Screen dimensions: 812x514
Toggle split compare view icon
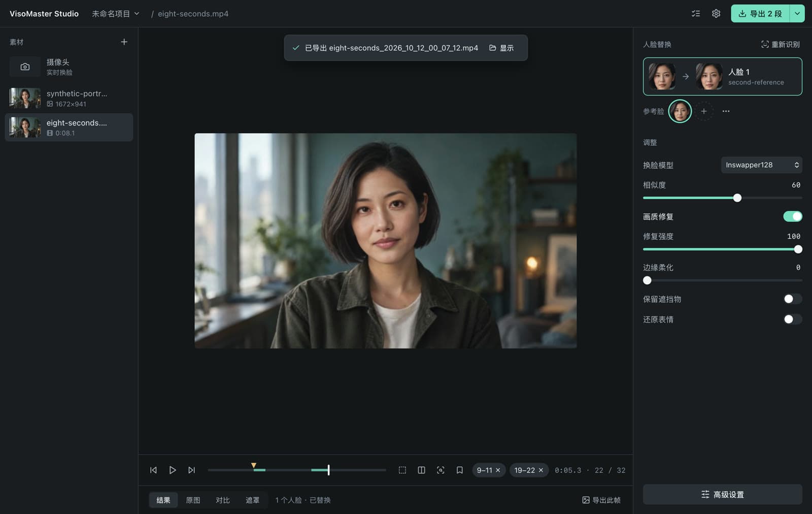(421, 470)
